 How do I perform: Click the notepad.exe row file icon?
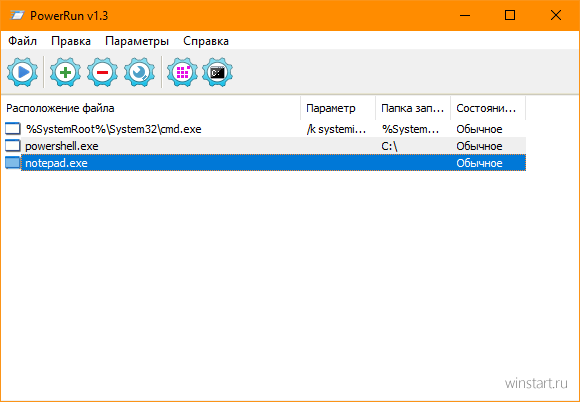click(13, 163)
